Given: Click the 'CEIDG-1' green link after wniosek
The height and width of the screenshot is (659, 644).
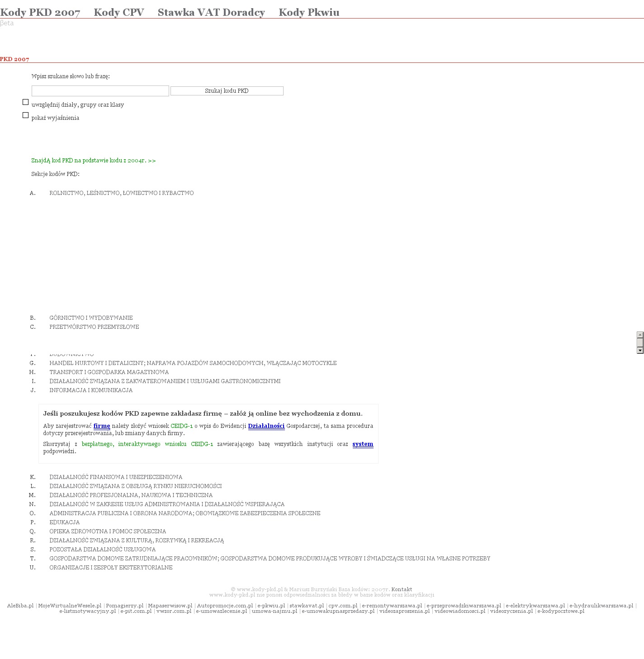Looking at the screenshot, I should (181, 426).
